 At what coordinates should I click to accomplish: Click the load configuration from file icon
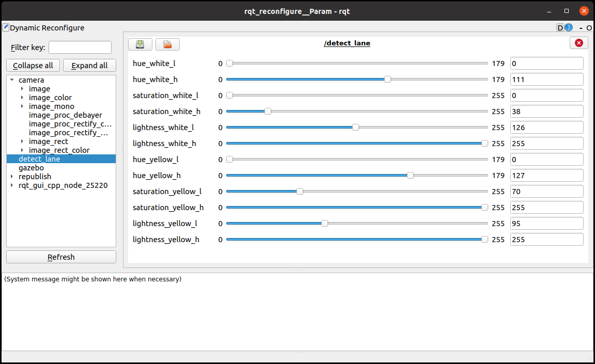[167, 44]
